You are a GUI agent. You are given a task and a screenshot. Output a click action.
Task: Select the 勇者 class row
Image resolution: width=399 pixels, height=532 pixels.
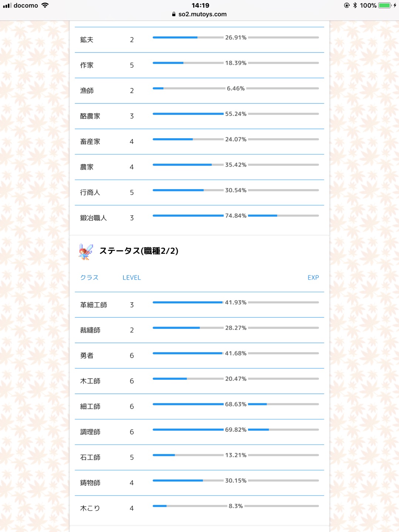coord(199,356)
